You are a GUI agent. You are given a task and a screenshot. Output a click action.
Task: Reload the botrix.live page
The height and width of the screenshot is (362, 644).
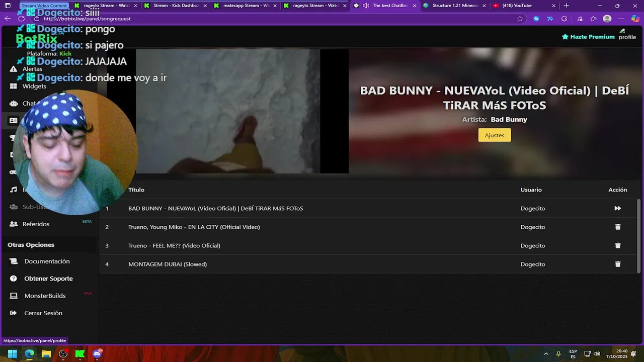click(x=21, y=19)
